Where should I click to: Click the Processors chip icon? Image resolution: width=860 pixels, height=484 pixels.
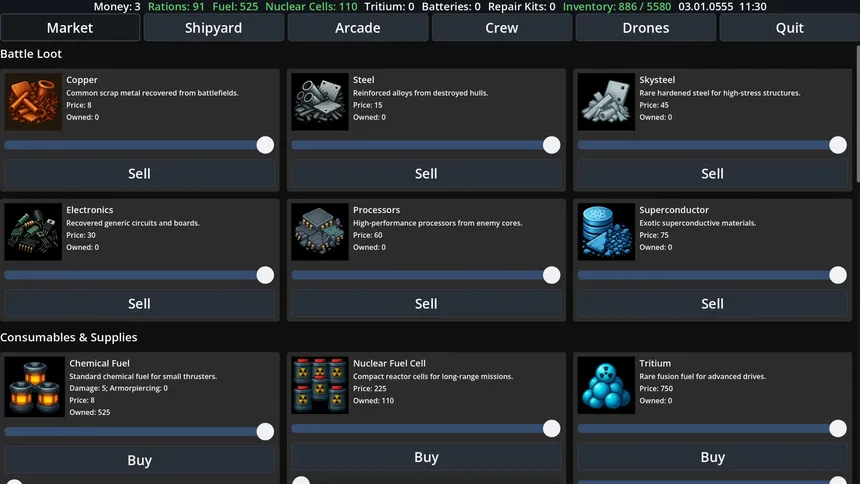click(x=320, y=232)
